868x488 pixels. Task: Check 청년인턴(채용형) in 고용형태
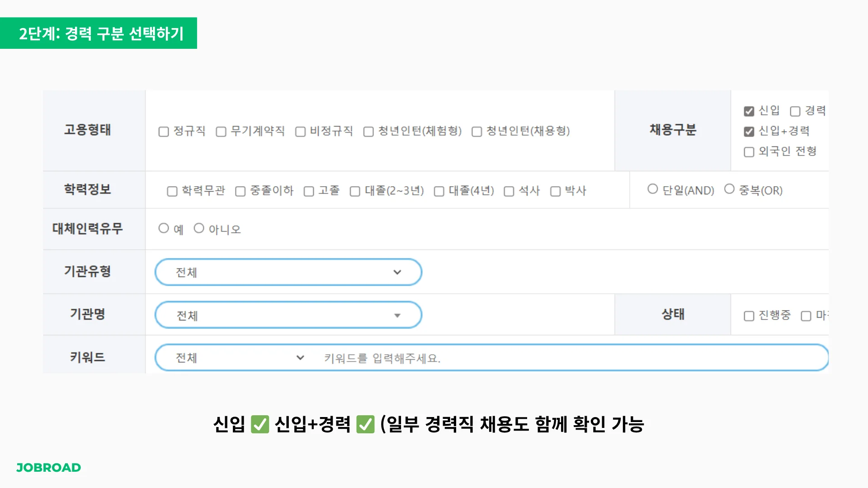(476, 131)
